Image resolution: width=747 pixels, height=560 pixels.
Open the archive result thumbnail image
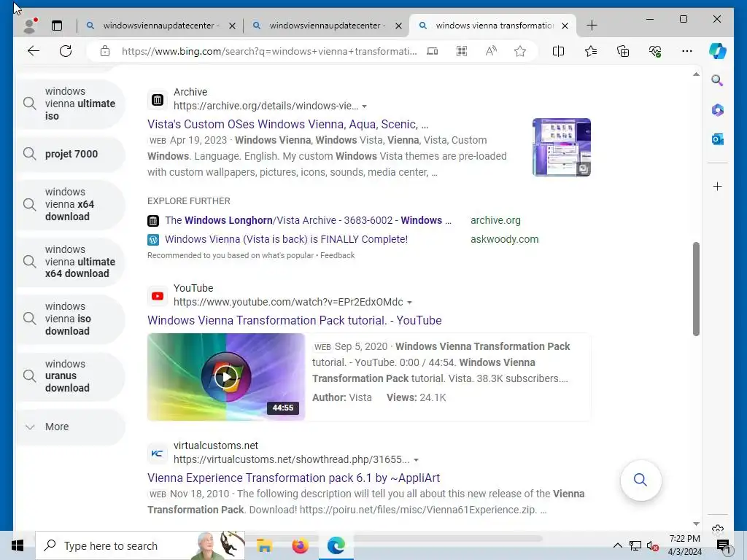point(561,147)
